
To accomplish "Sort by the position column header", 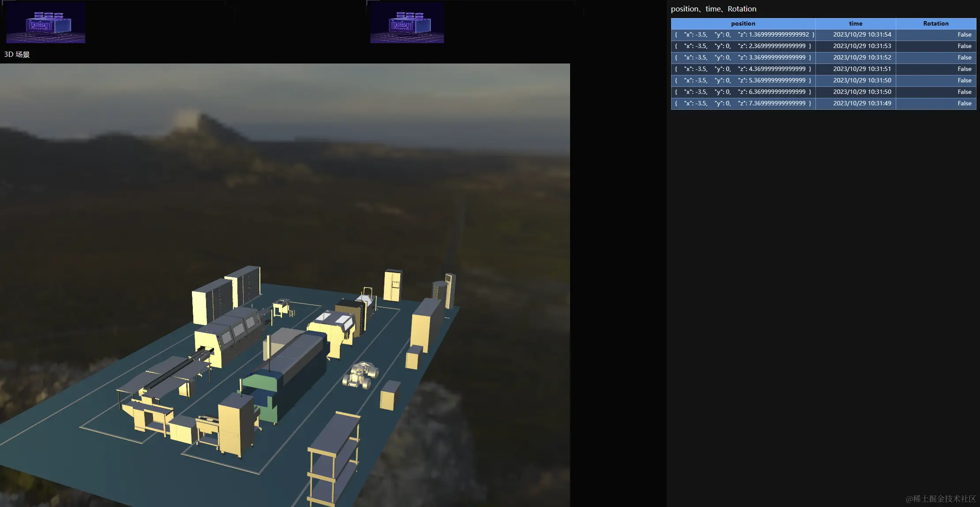I will click(x=743, y=23).
